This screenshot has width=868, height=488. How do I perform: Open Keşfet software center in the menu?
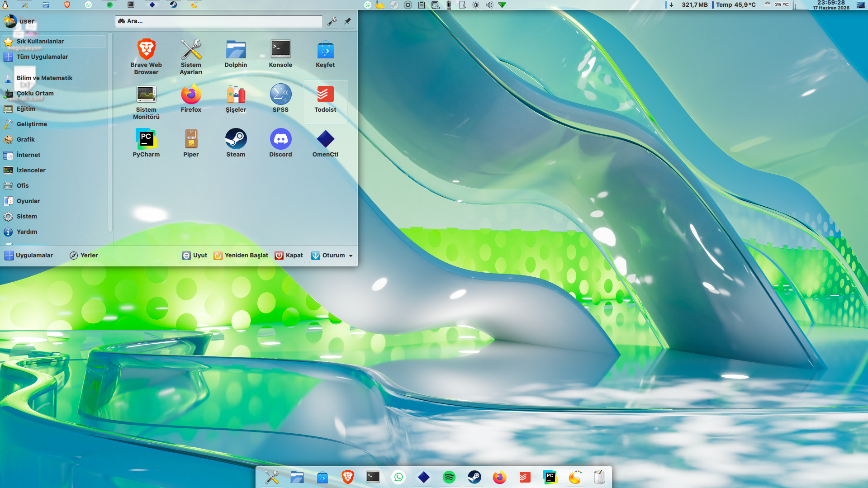pyautogui.click(x=325, y=53)
